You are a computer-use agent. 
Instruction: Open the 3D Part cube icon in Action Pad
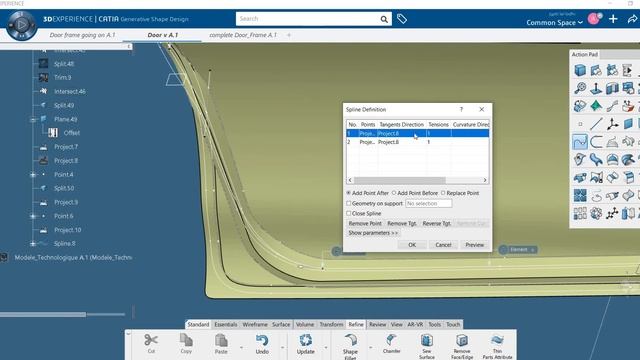[580, 70]
